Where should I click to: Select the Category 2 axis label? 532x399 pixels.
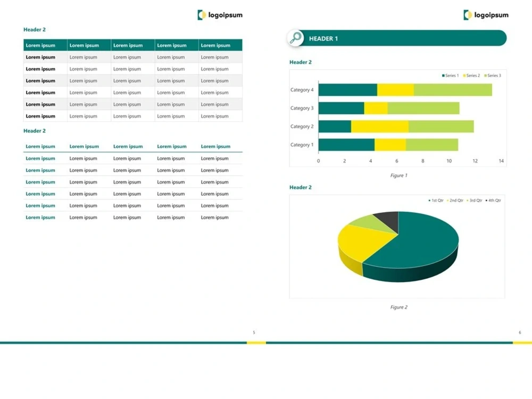pos(302,127)
